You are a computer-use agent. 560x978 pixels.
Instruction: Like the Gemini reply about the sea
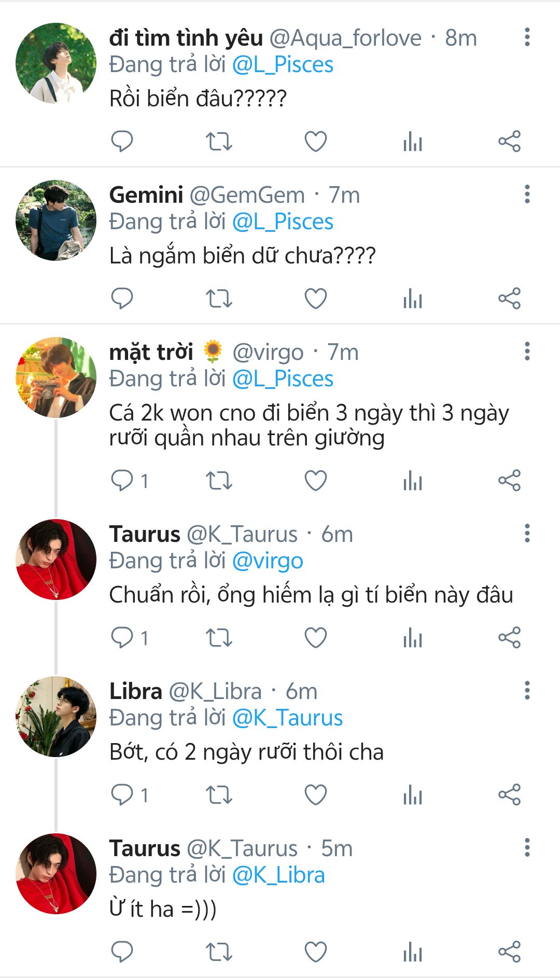(x=315, y=299)
